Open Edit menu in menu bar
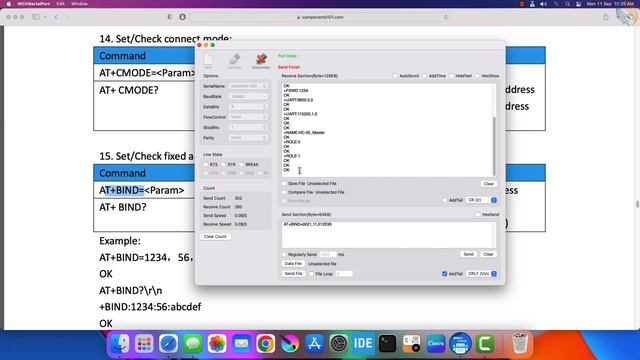 coord(60,4)
